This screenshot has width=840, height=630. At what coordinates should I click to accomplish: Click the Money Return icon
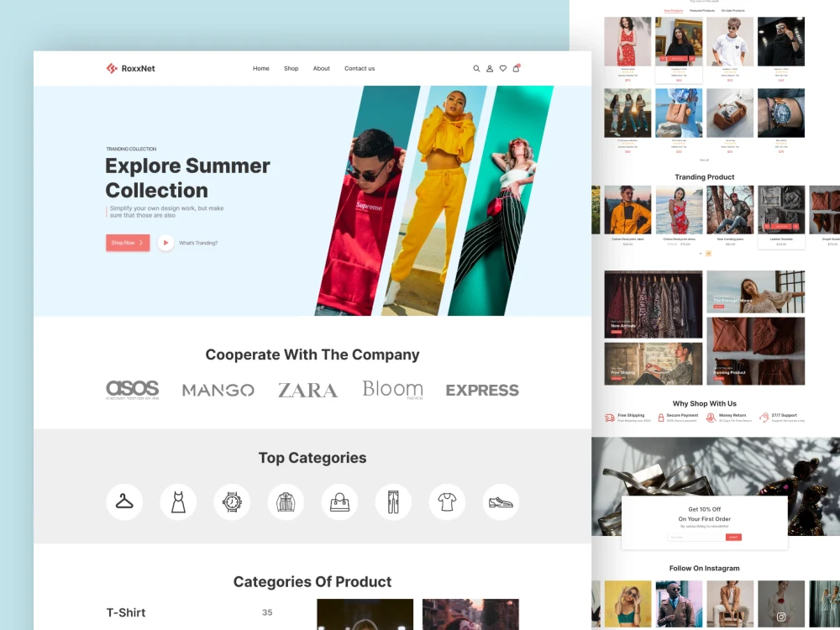[x=711, y=417]
